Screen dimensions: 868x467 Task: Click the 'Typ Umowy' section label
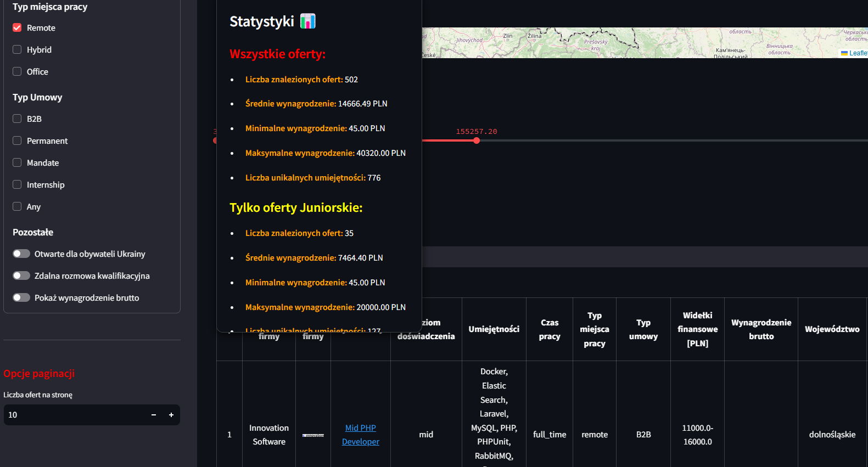click(x=37, y=97)
